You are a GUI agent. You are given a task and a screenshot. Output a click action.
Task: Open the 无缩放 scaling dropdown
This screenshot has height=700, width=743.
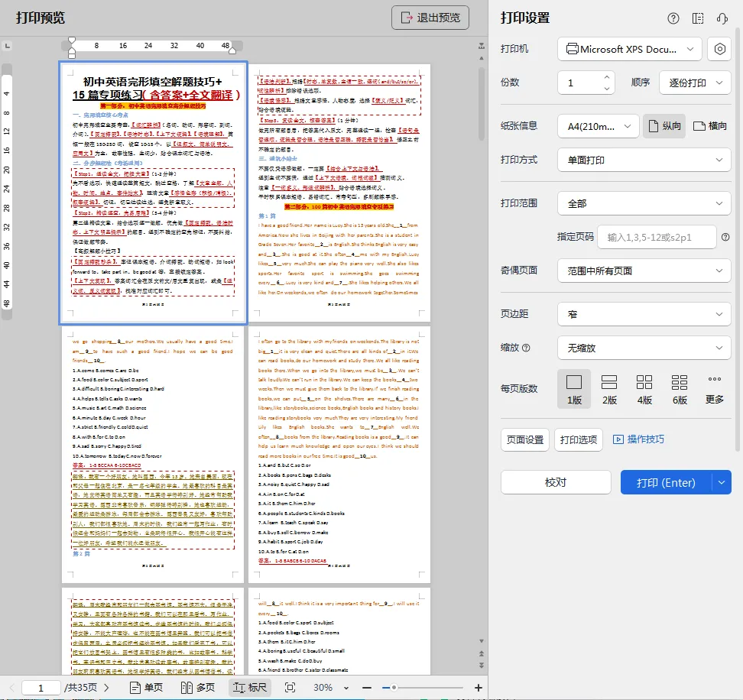tap(644, 348)
